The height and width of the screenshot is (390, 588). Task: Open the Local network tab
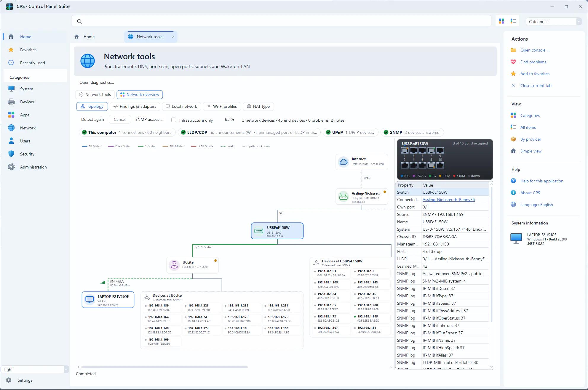click(x=181, y=106)
